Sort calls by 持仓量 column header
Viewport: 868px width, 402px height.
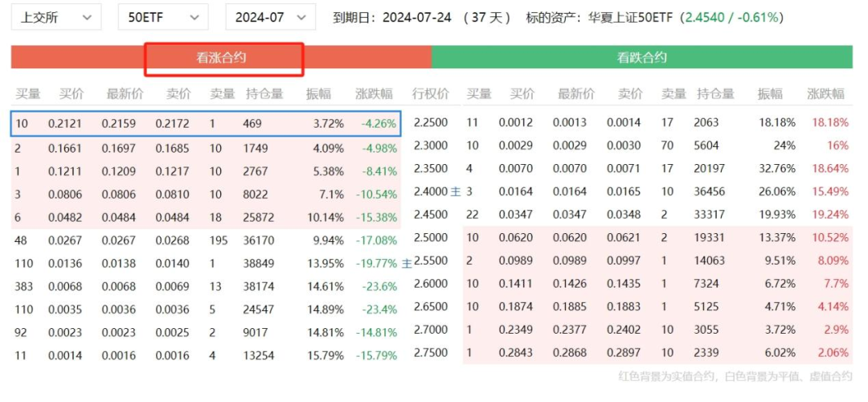click(x=264, y=94)
